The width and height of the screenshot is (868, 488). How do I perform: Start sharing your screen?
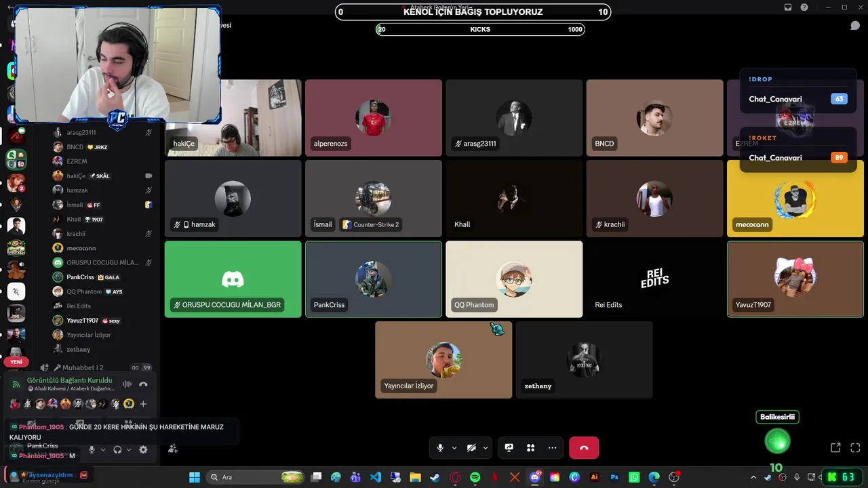click(509, 448)
